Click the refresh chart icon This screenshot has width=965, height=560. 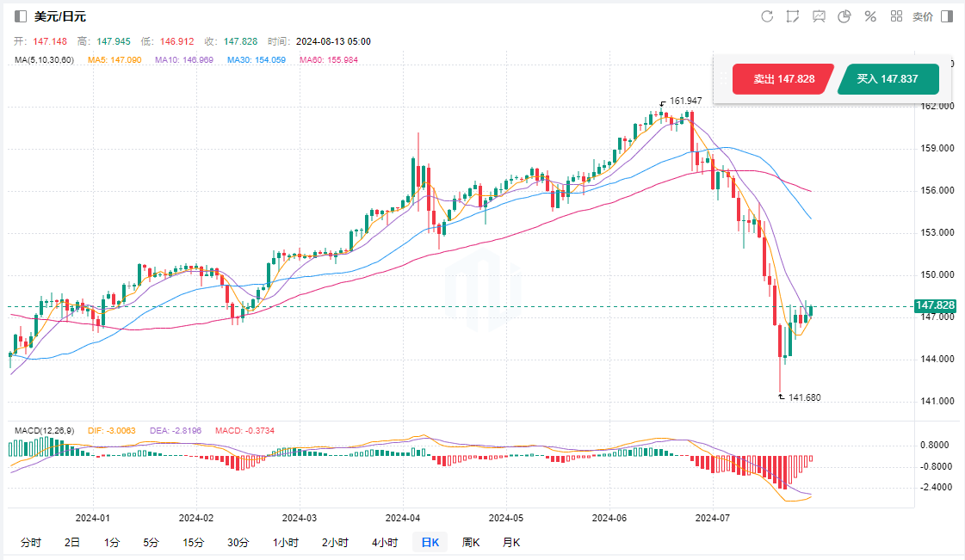[767, 16]
